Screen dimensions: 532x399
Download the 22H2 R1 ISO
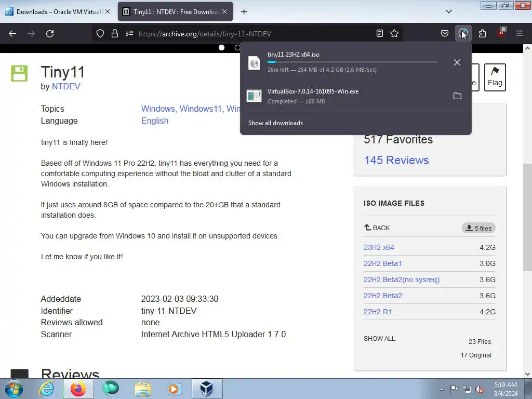378,312
